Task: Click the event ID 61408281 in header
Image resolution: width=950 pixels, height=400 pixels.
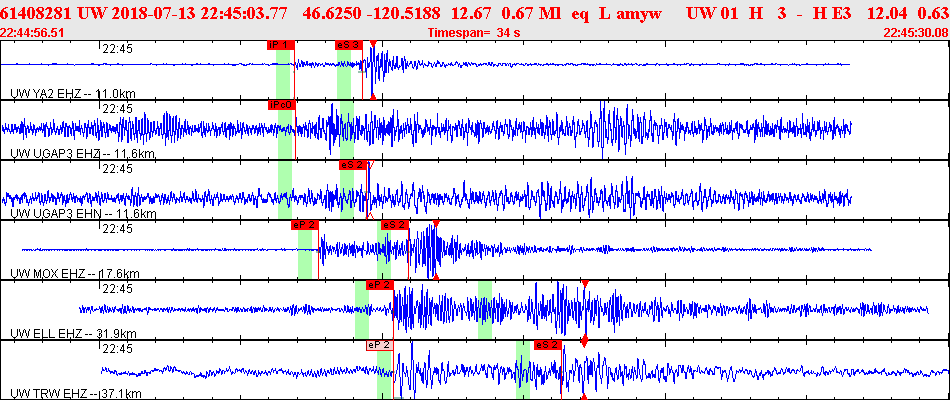Action: click(36, 13)
